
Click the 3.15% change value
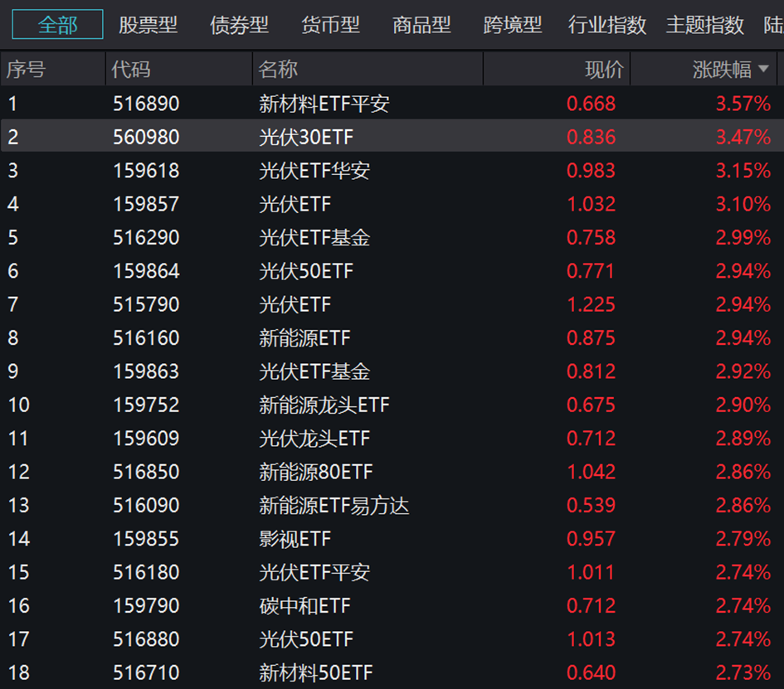point(743,171)
